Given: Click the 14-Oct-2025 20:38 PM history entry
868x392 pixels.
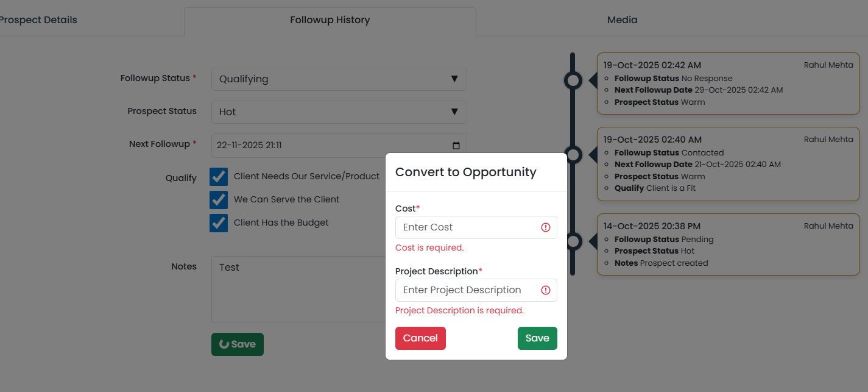Looking at the screenshot, I should (x=729, y=244).
